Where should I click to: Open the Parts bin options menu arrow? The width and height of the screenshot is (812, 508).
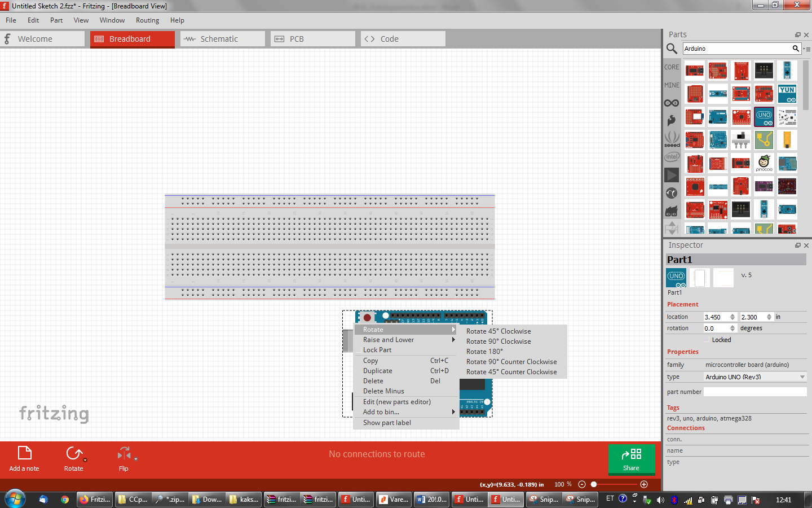pyautogui.click(x=806, y=49)
